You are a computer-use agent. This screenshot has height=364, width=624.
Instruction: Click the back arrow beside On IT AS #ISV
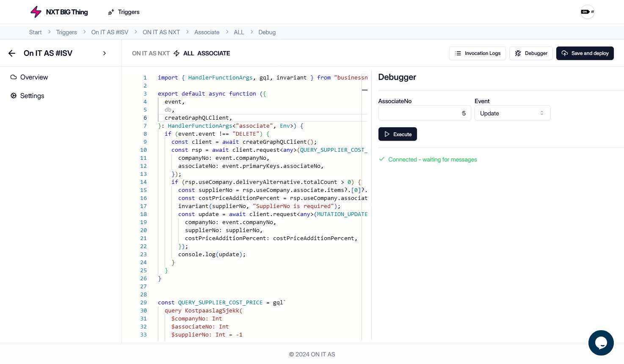tap(12, 53)
